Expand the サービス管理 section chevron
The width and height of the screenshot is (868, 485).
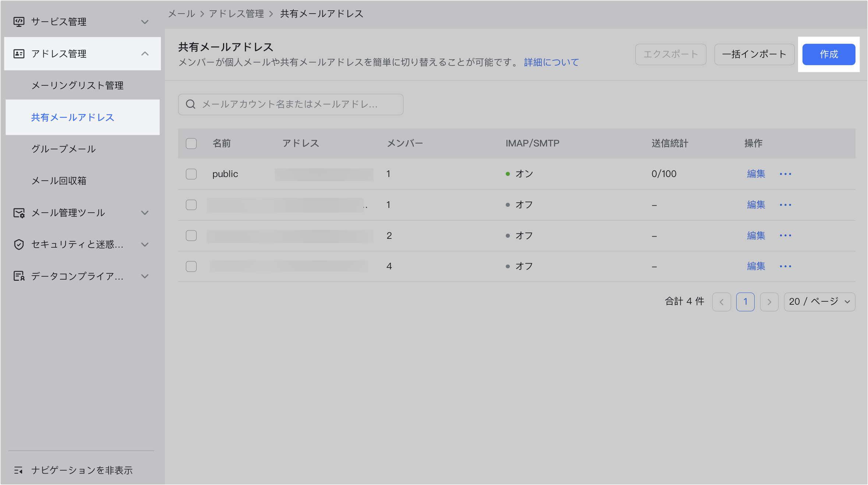[x=145, y=22]
